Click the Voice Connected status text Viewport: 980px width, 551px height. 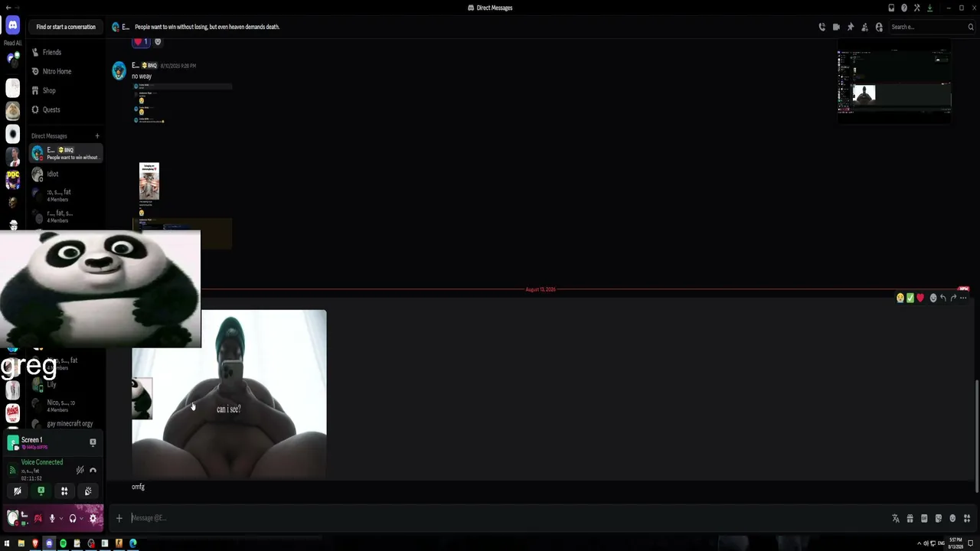(42, 462)
